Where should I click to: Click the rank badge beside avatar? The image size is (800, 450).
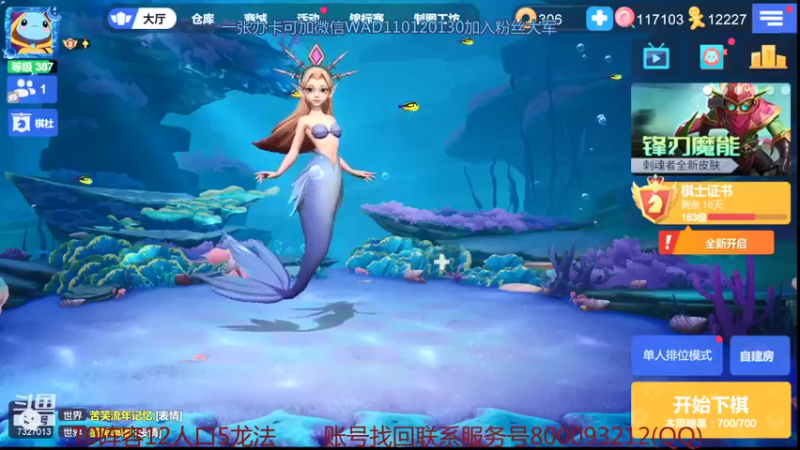pyautogui.click(x=70, y=44)
